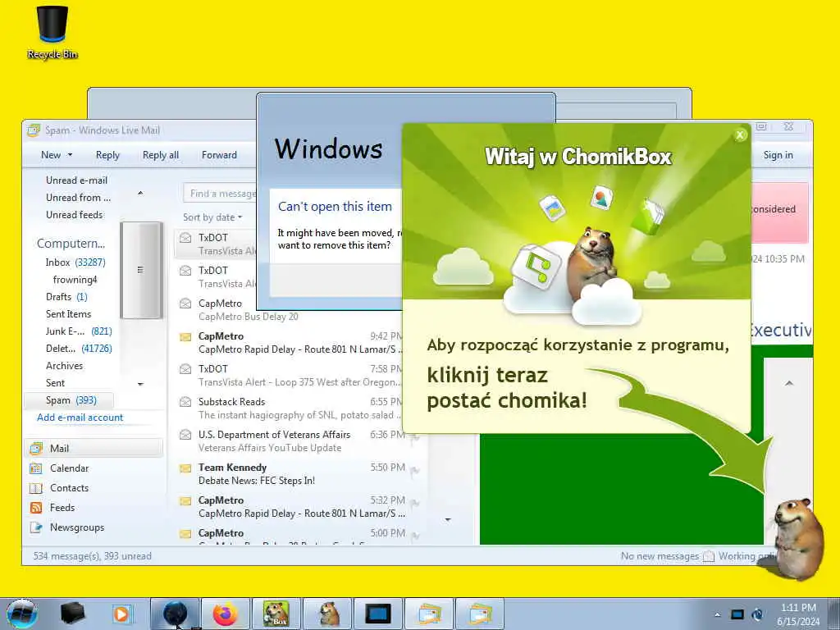Click the folder pane scrollbar thumb
Viewport: 840px width, 630px height.
click(141, 270)
